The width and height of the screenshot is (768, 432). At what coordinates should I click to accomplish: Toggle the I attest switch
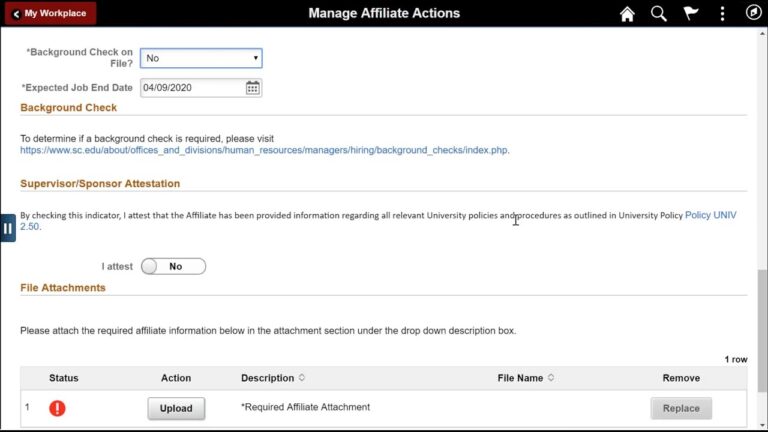pyautogui.click(x=173, y=267)
